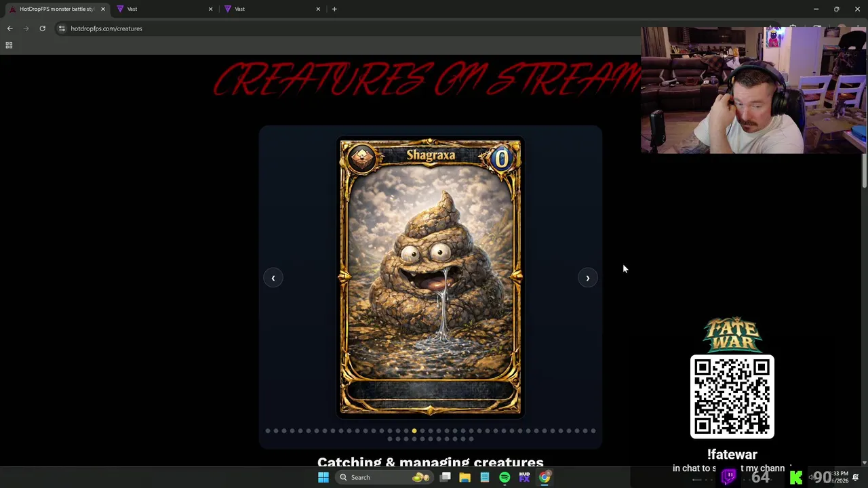Open Spotify from the taskbar
The width and height of the screenshot is (868, 488).
point(505,477)
